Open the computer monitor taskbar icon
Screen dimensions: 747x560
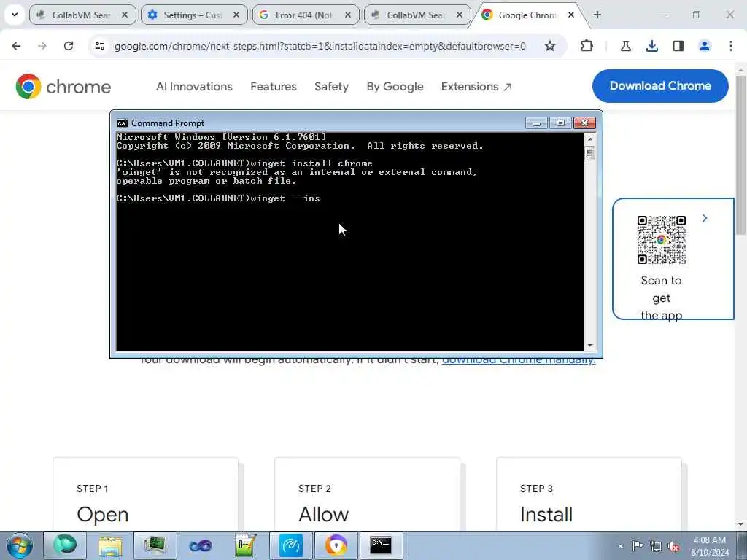click(x=155, y=545)
